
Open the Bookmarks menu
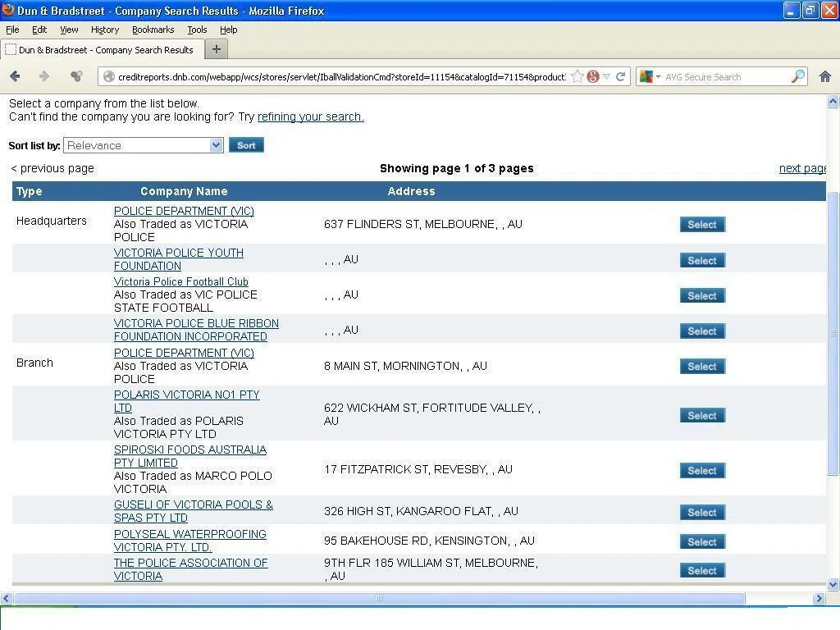[153, 30]
